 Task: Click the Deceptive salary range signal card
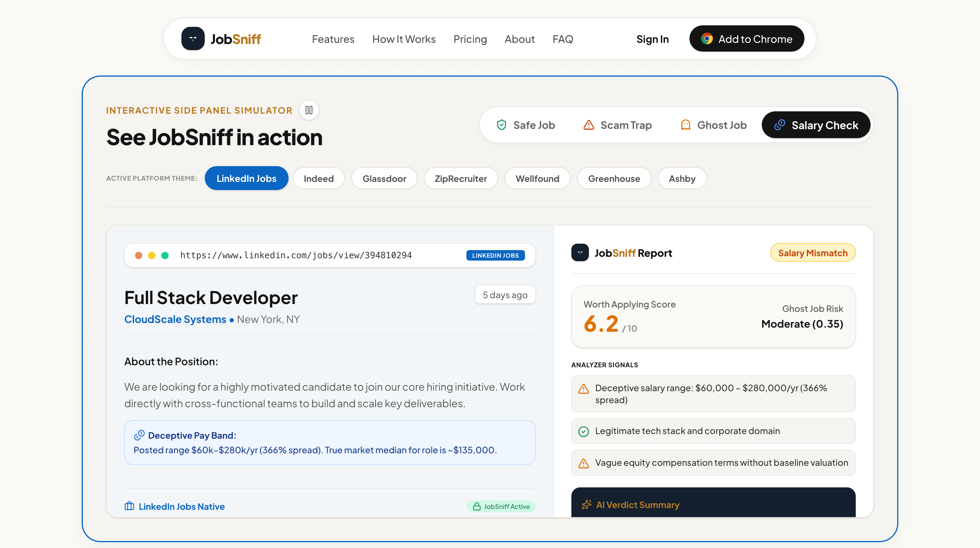coord(713,394)
